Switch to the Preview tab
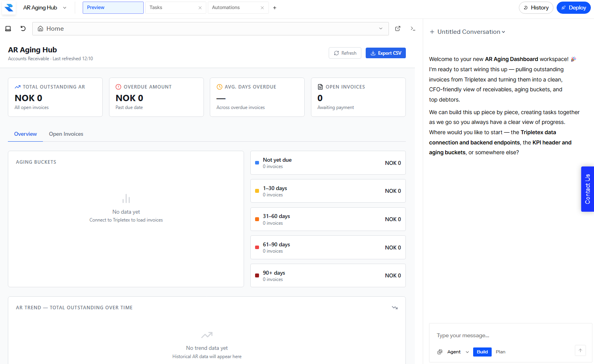Viewport: 594px width, 364px height. pyautogui.click(x=113, y=8)
